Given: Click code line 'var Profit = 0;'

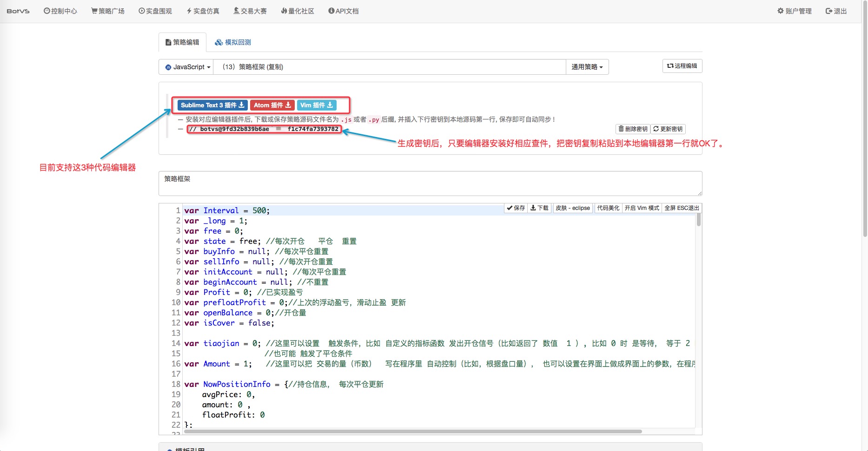Looking at the screenshot, I should 244,292.
